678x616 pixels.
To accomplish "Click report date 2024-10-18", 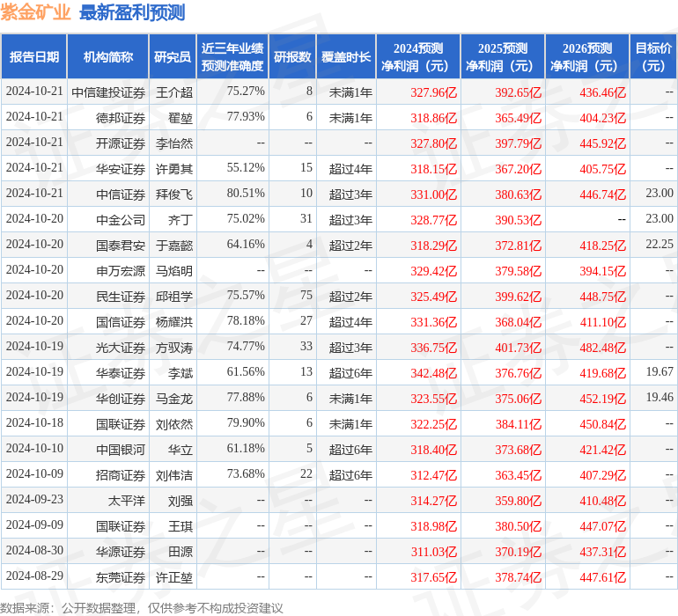I will [34, 422].
